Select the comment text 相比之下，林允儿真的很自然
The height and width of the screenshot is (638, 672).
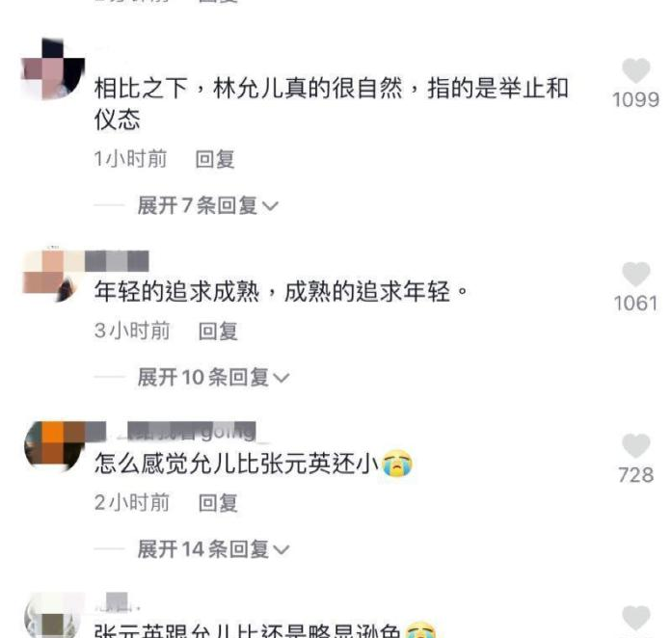[248, 89]
